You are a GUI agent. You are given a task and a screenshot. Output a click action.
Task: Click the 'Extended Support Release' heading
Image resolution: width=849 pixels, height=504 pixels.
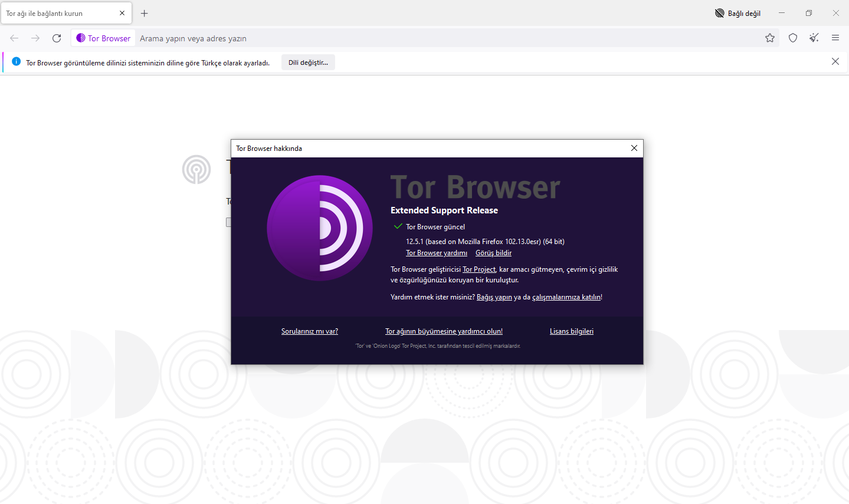444,210
